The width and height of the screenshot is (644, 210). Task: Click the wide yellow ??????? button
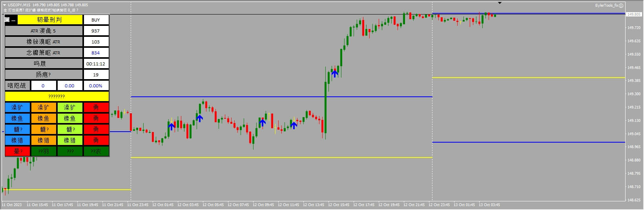(x=57, y=96)
